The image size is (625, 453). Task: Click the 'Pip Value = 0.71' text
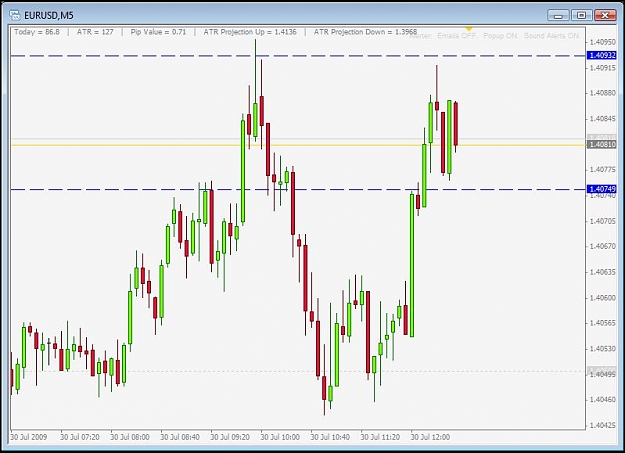[158, 32]
